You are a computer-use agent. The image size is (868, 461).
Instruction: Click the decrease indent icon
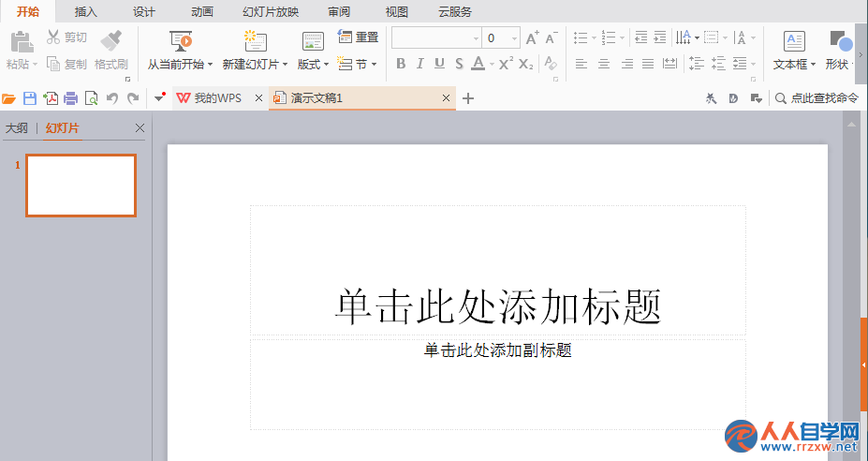point(641,37)
